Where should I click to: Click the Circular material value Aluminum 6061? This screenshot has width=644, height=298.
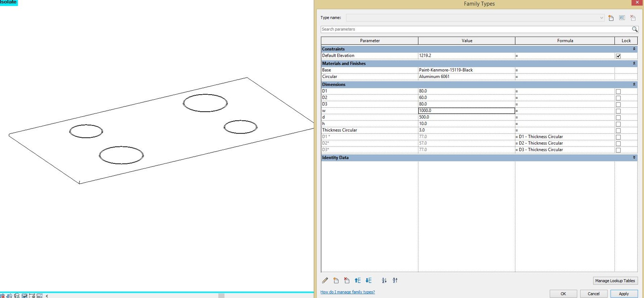[434, 77]
